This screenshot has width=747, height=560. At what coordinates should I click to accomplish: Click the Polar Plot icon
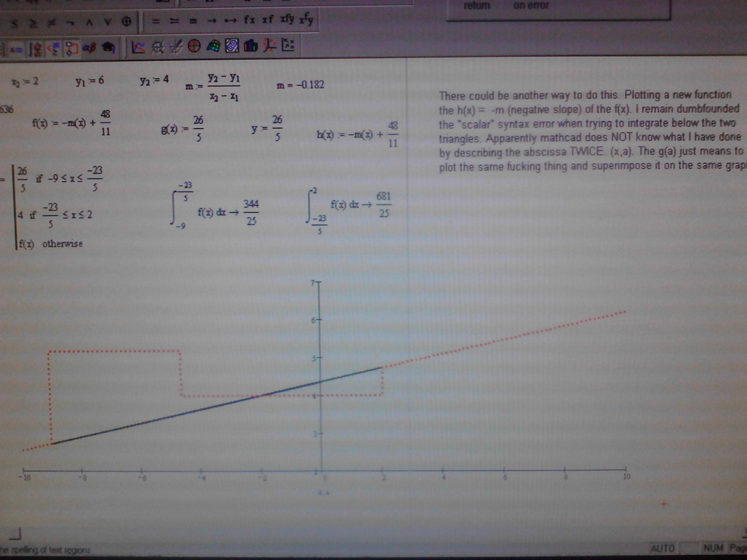coord(194,46)
